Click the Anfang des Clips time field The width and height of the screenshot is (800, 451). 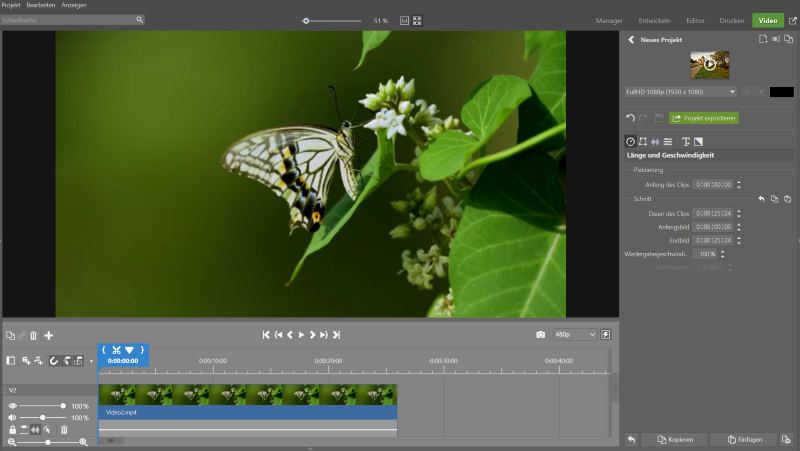[x=713, y=185]
